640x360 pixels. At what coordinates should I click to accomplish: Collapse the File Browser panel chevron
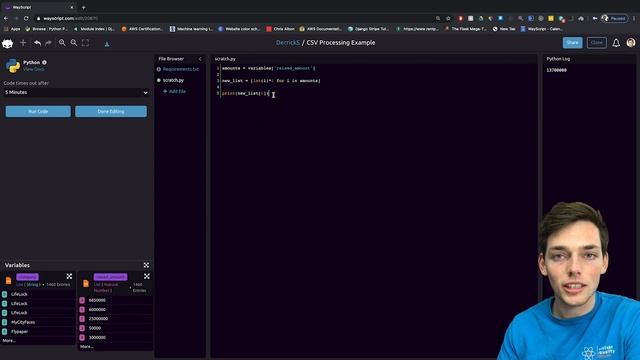[200, 59]
